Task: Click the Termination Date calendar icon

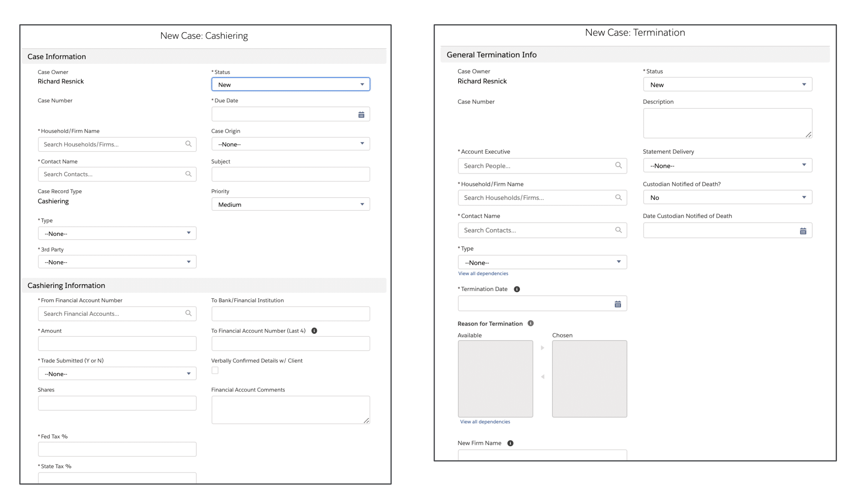Action: coord(617,304)
